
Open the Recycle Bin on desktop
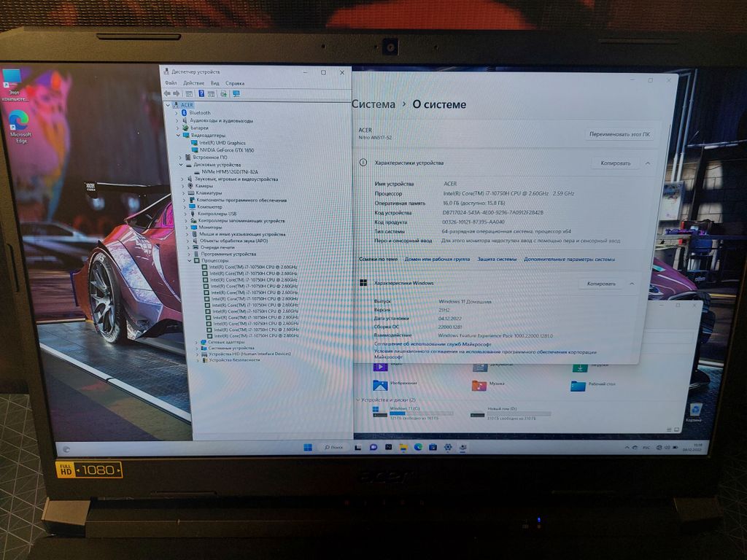(694, 412)
